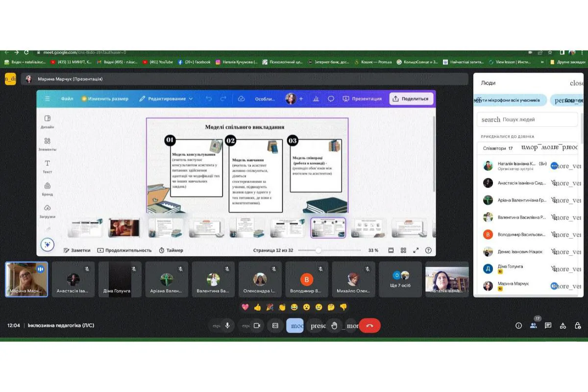Toggle the emoji reactions bar button
The width and height of the screenshot is (588, 392).
coord(295,325)
